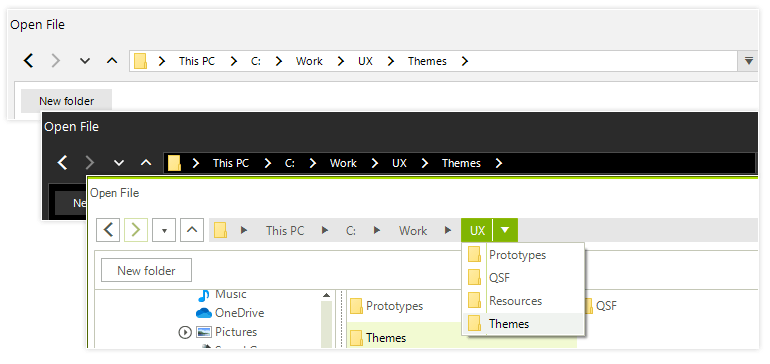The width and height of the screenshot is (770, 364).
Task: Expand chevron after Themes in dark window
Action: tap(499, 163)
